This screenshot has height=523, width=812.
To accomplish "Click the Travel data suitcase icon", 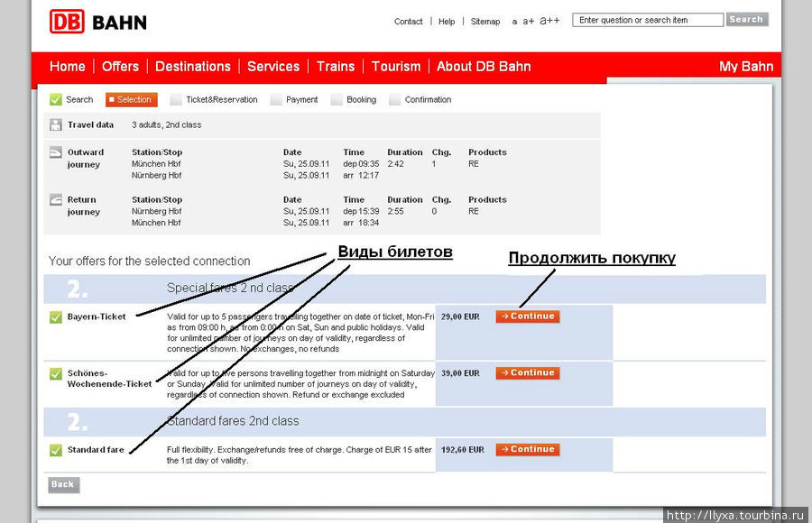I will click(x=56, y=124).
